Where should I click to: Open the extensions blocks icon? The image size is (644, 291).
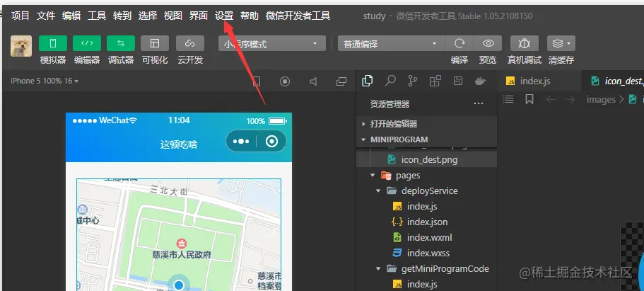click(435, 81)
